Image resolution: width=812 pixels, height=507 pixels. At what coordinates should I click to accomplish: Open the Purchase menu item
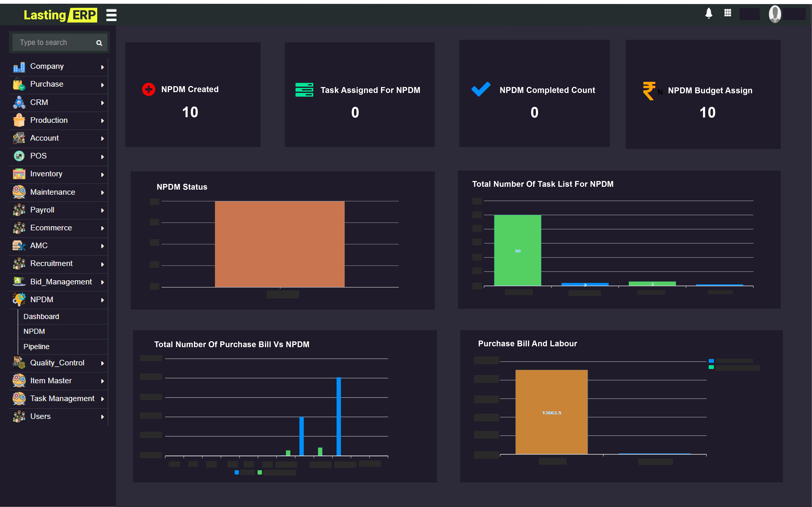pos(47,84)
